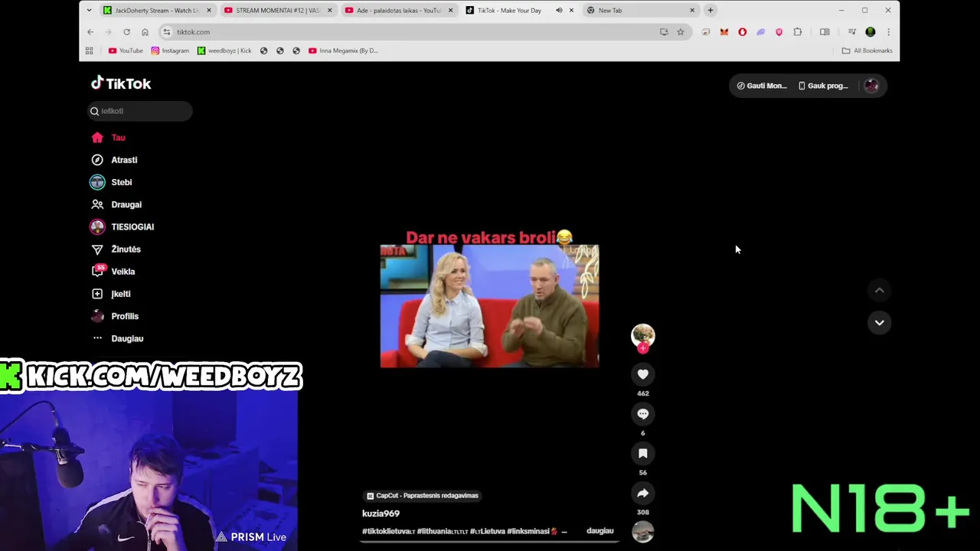Follow kuzia969 via the plus avatar
The height and width of the screenshot is (551, 980).
pos(643,348)
